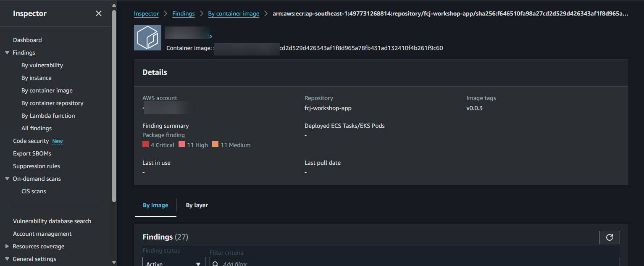Open the Finding status dropdown showing Active
The width and height of the screenshot is (644, 266).
click(173, 263)
